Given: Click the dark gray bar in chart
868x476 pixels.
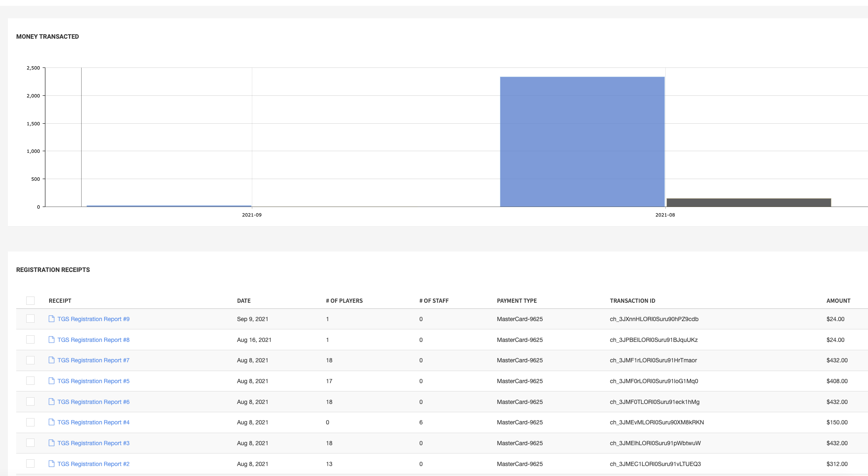Looking at the screenshot, I should tap(749, 202).
